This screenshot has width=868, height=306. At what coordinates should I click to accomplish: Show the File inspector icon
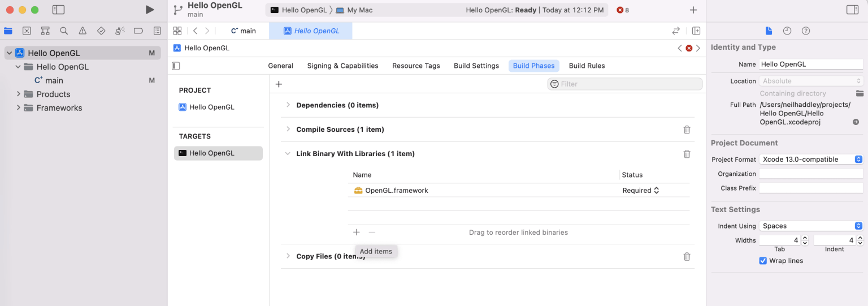(x=769, y=31)
